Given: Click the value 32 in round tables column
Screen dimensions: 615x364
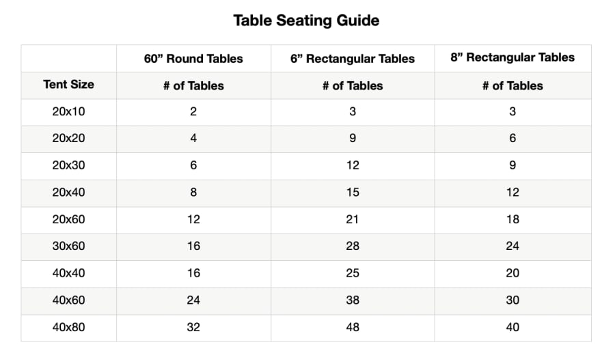Looking at the screenshot, I should tap(193, 327).
